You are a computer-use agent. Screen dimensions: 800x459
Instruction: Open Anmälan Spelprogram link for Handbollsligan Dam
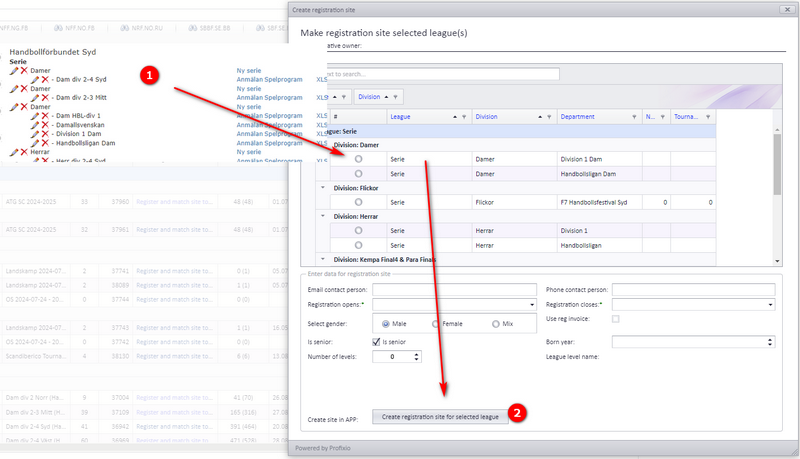click(269, 143)
